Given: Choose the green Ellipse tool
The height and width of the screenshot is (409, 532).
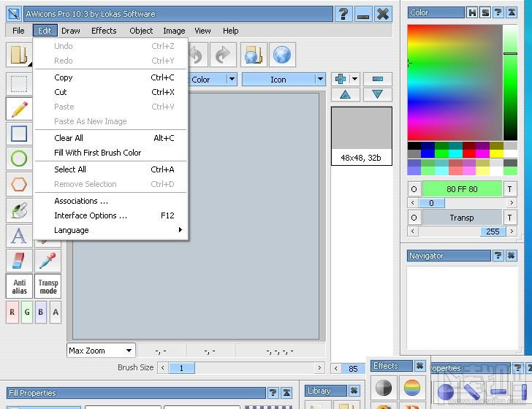Looking at the screenshot, I should [19, 158].
